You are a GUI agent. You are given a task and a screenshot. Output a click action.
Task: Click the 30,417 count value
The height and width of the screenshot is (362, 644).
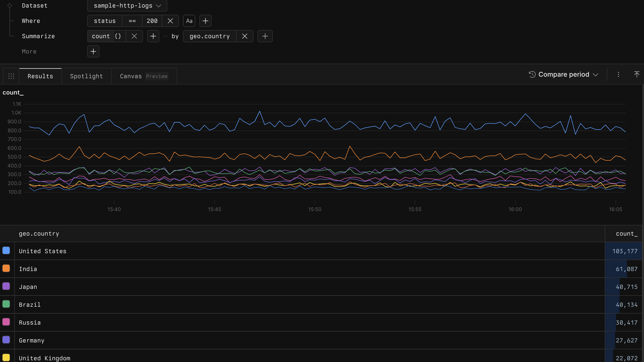[627, 323]
